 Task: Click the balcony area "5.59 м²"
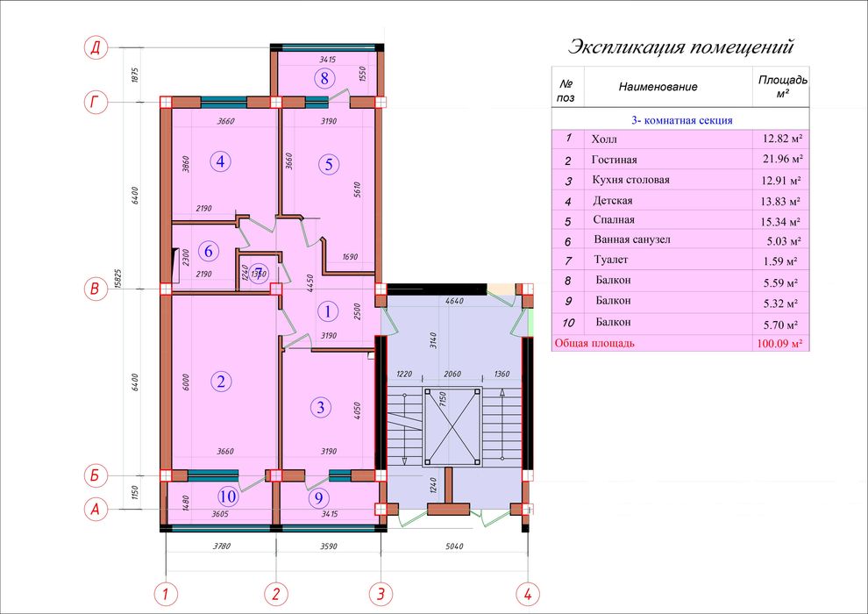[x=780, y=283]
